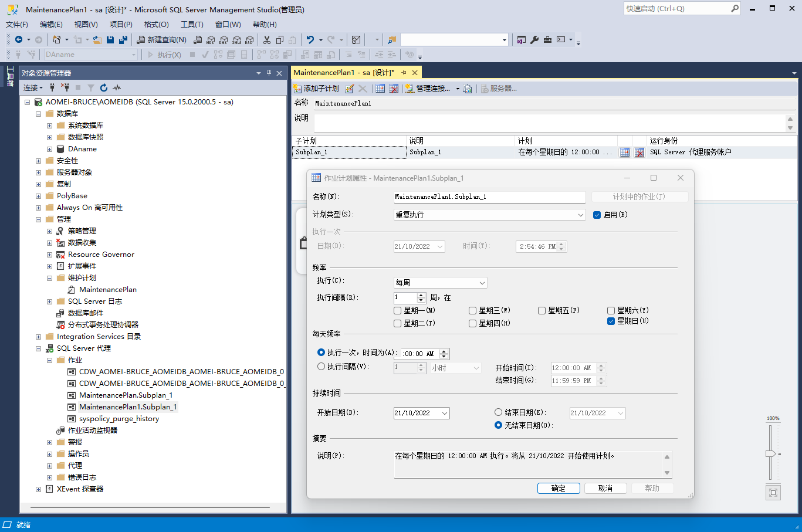802x532 pixels.
Task: Open the Tools menu
Action: click(x=192, y=24)
